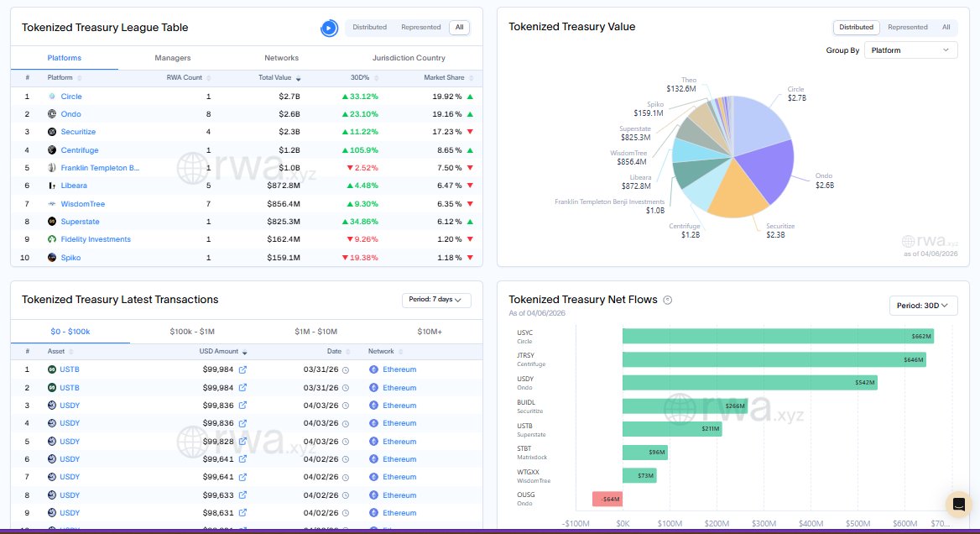Select Distributed in League Table toggle
This screenshot has height=534, width=980.
pyautogui.click(x=369, y=28)
